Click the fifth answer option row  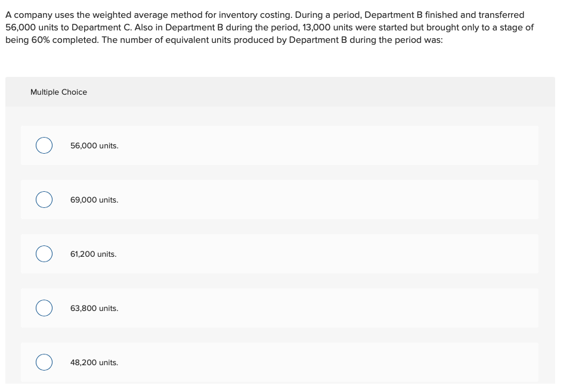click(x=280, y=362)
